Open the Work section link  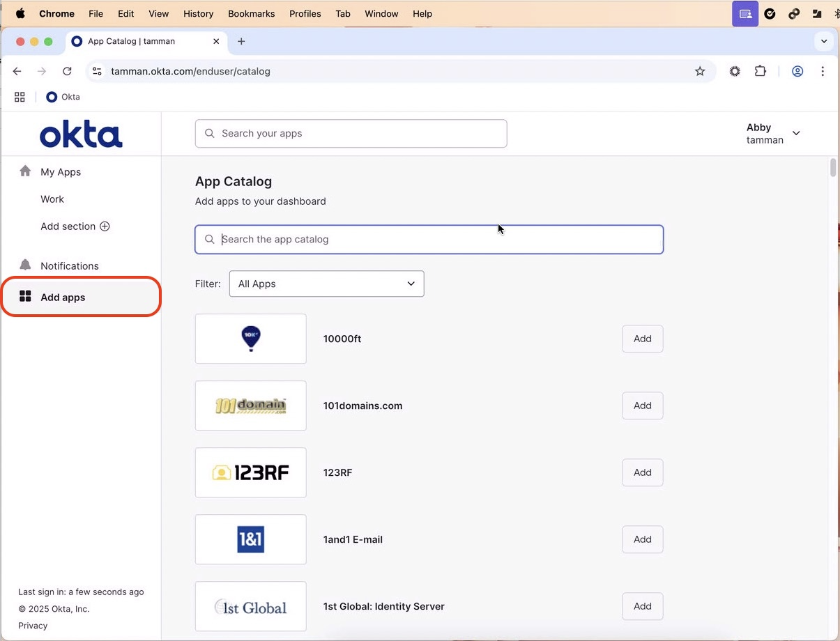pos(52,199)
